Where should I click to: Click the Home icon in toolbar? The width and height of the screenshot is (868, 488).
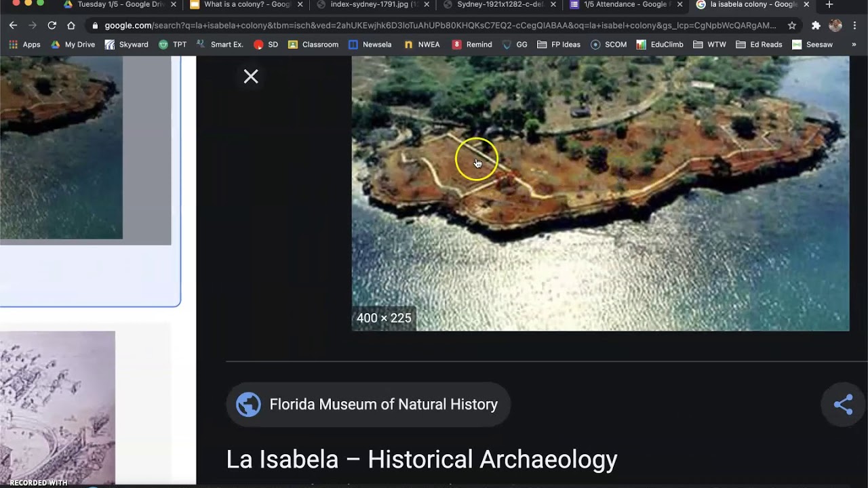(71, 25)
